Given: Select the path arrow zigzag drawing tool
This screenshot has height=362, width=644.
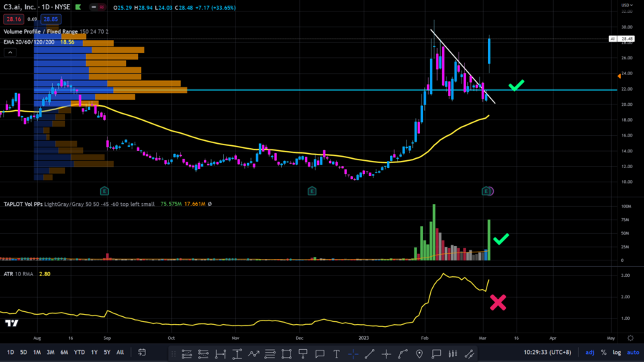Looking at the screenshot, I should (253, 354).
